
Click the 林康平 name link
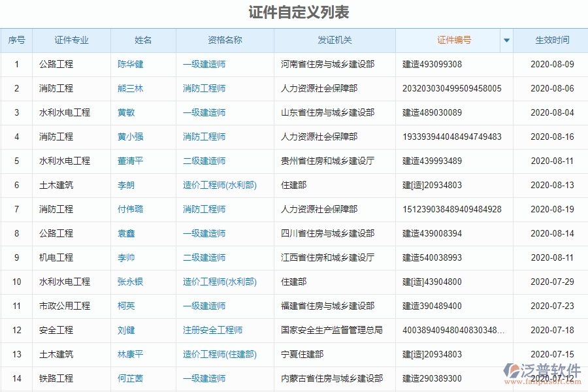[x=130, y=354]
